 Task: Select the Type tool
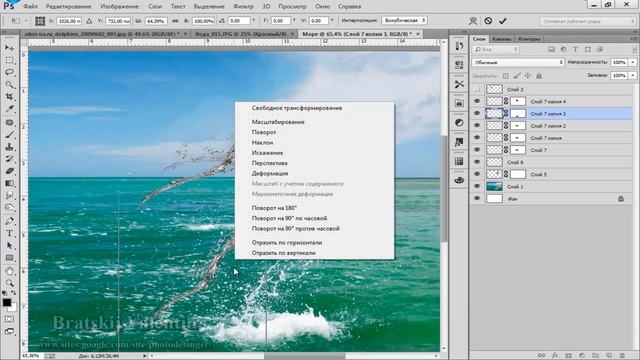coord(9,233)
